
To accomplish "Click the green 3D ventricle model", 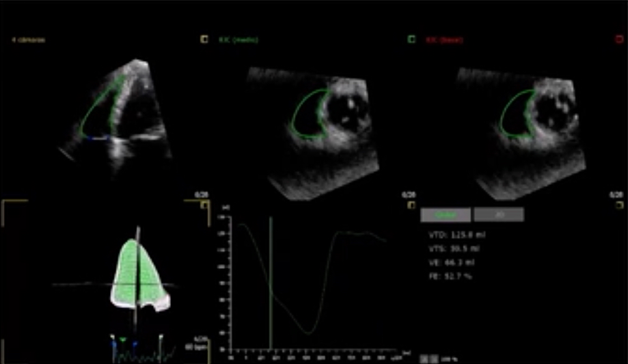I will tap(139, 273).
